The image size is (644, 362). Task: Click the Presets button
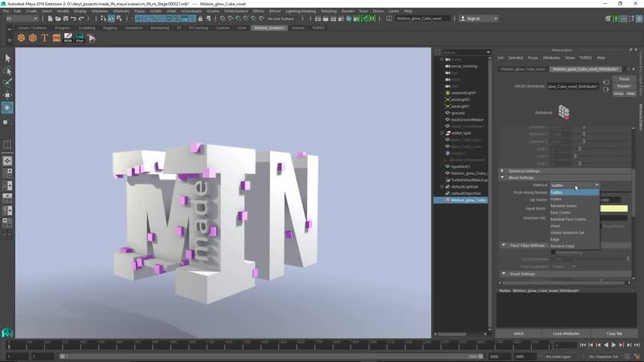(624, 86)
